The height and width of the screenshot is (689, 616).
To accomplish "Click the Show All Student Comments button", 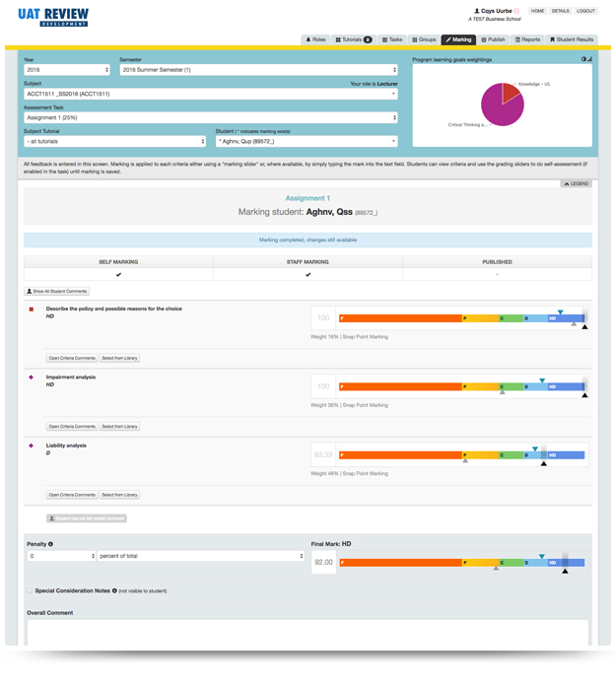I will [x=57, y=292].
